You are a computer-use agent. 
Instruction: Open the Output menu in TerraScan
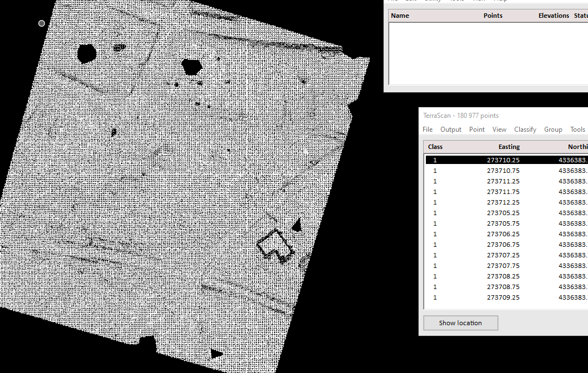point(450,129)
